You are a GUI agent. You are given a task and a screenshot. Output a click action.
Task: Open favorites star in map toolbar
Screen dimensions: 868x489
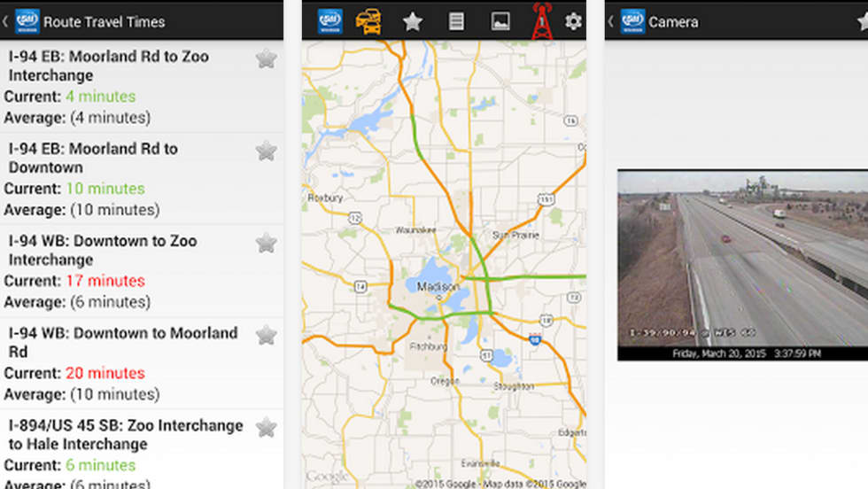click(412, 21)
